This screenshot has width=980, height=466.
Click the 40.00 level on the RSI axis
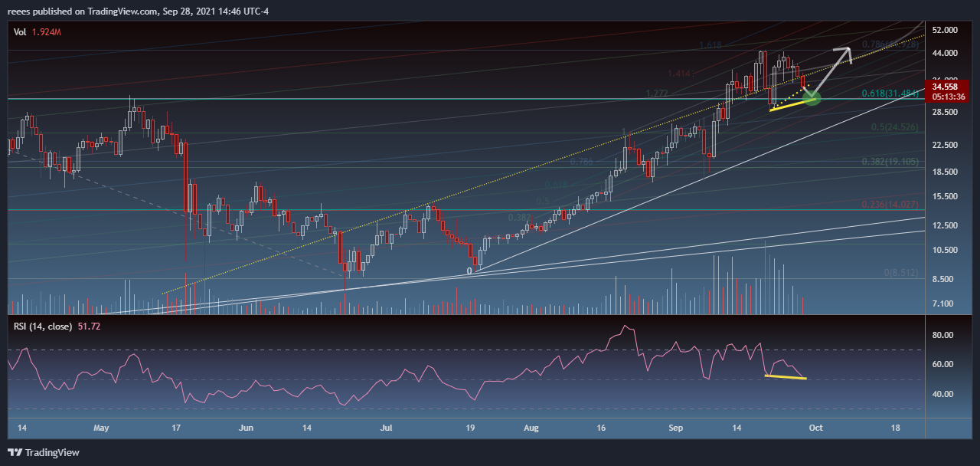pyautogui.click(x=943, y=394)
